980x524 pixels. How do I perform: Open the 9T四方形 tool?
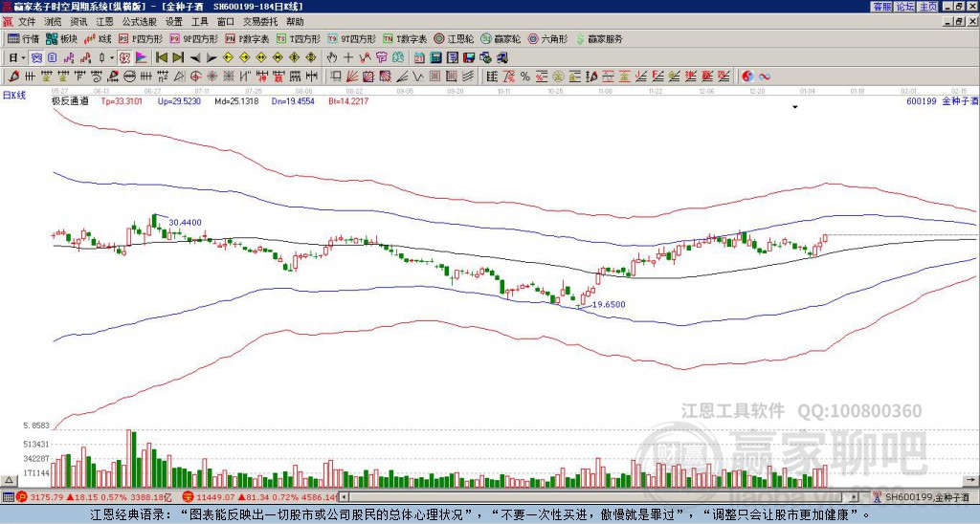[352, 38]
